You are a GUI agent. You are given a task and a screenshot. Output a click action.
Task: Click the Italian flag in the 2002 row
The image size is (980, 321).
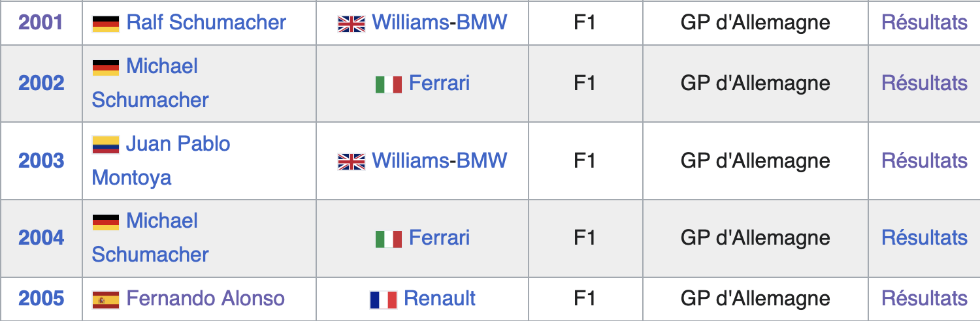388,84
